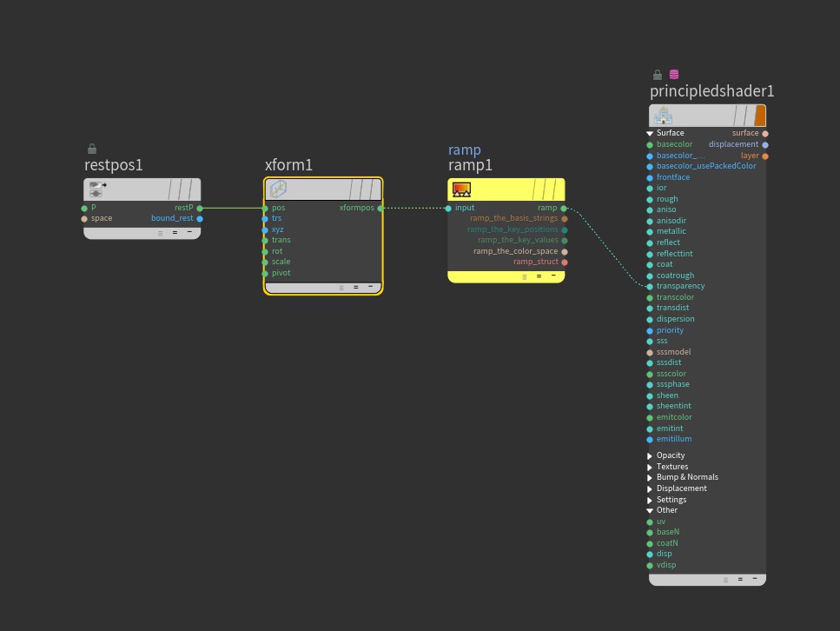840x631 pixels.
Task: Click the ramp_the_basis_strings output connector
Action: tap(565, 219)
